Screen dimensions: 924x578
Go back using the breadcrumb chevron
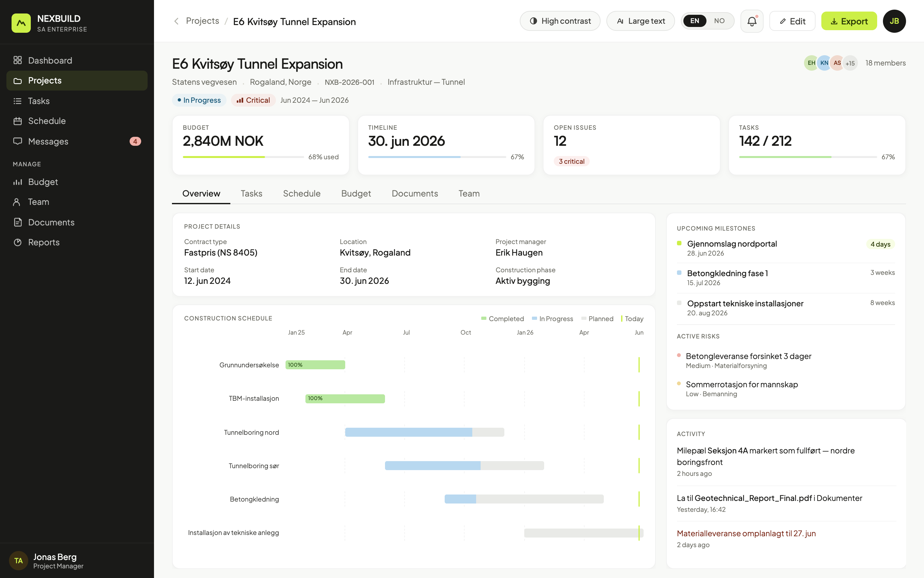click(x=176, y=21)
